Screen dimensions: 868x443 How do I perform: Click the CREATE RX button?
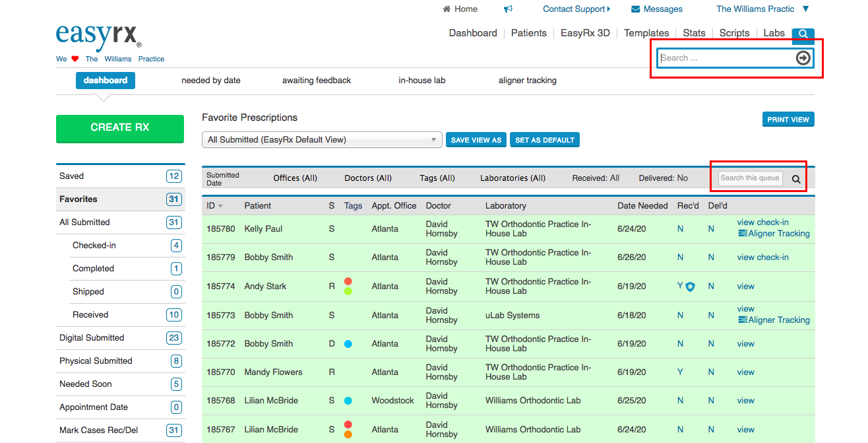120,128
